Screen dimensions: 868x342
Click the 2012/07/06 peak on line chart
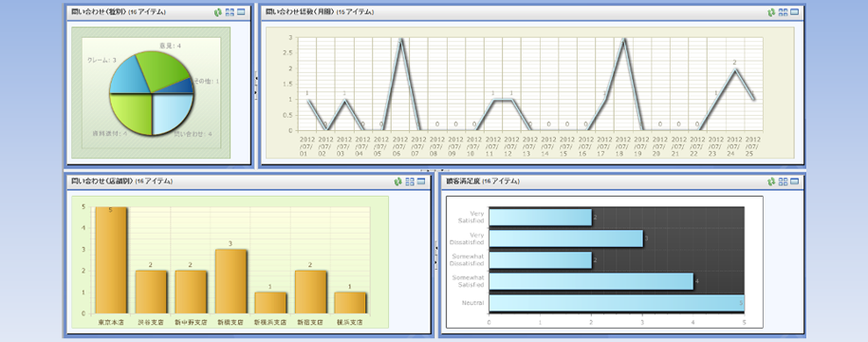[400, 40]
